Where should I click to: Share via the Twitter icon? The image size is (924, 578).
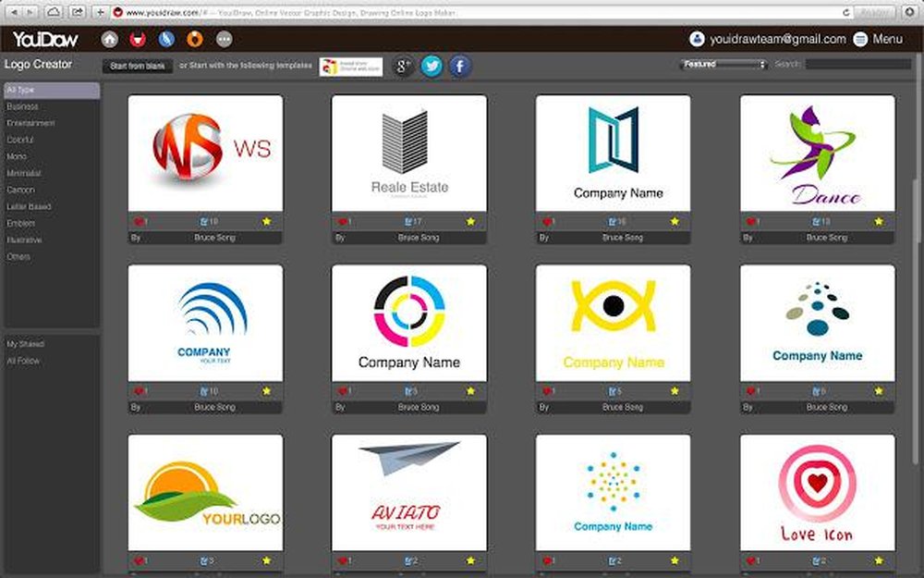pyautogui.click(x=432, y=66)
